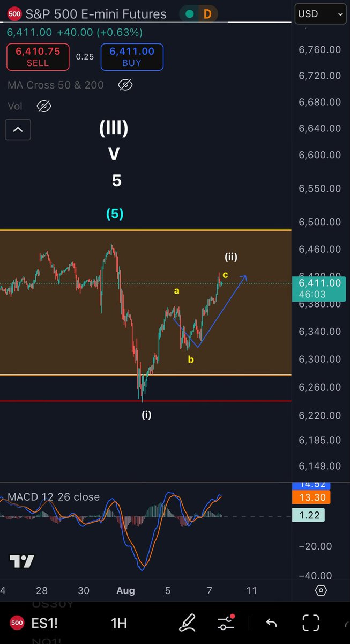Select the MA Cross 50 & 200 label

coord(56,85)
